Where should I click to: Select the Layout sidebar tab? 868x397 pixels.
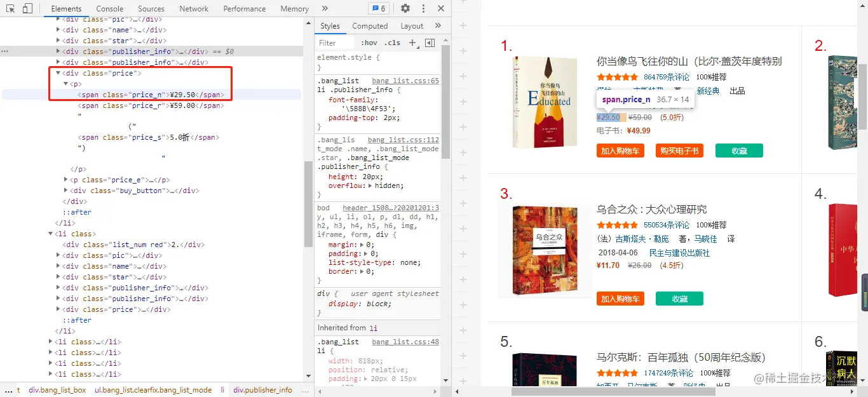coord(412,25)
